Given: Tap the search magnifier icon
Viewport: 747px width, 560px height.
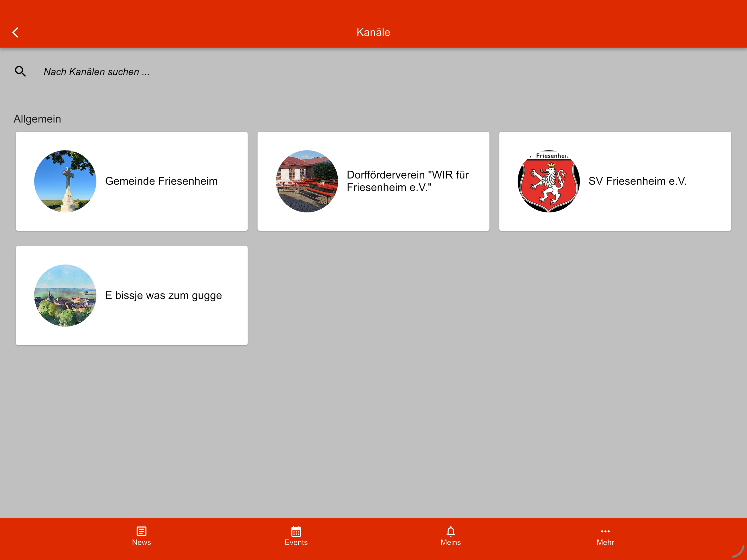Looking at the screenshot, I should 20,71.
